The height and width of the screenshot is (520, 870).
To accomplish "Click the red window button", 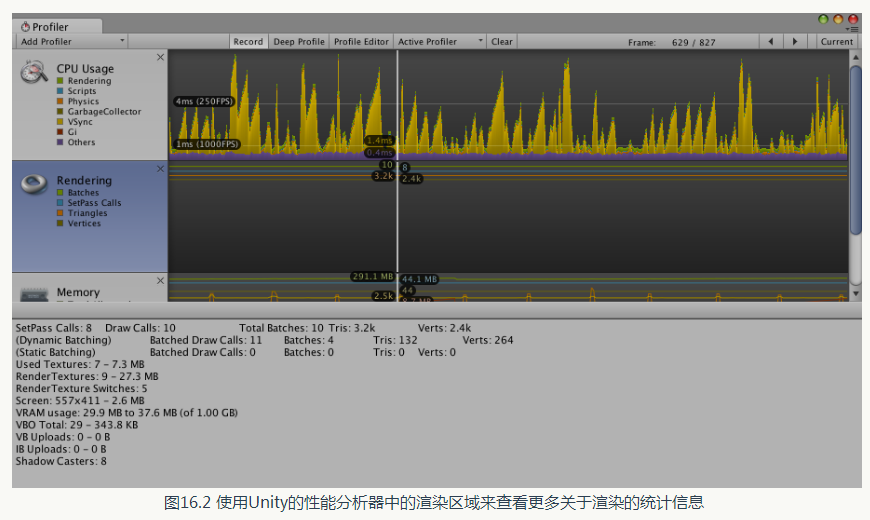I will pyautogui.click(x=853, y=19).
